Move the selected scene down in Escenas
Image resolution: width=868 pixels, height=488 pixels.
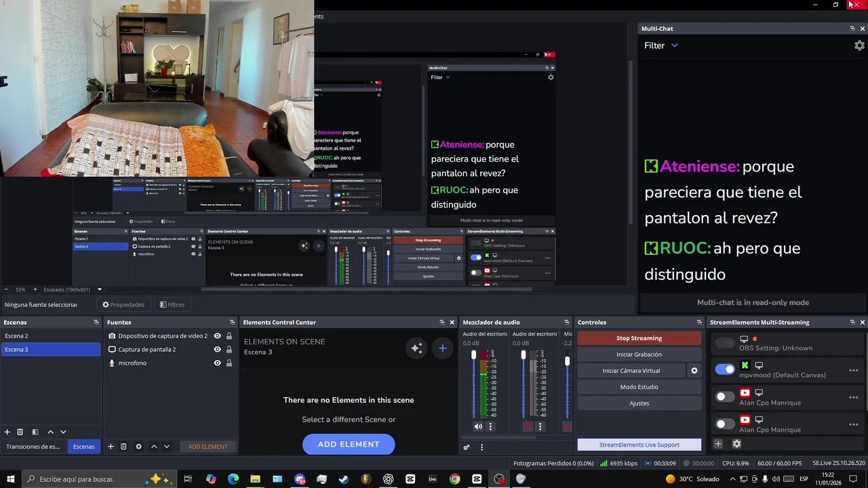(63, 432)
